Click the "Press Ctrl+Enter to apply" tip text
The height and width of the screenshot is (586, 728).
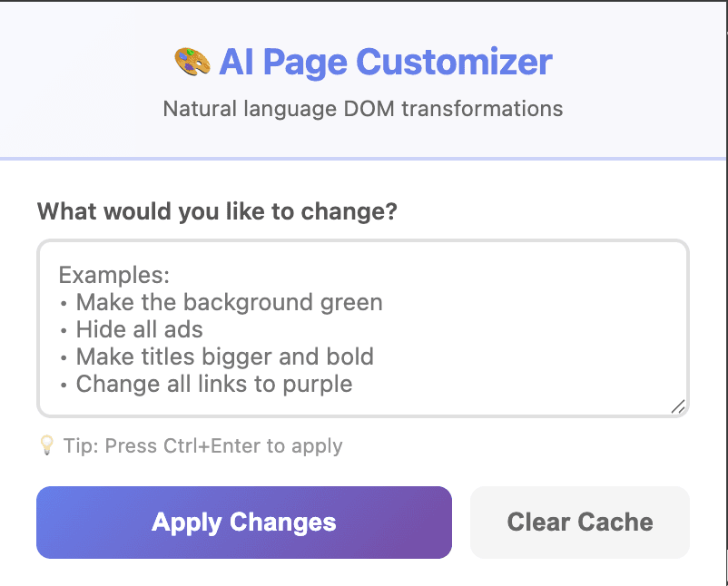point(202,445)
